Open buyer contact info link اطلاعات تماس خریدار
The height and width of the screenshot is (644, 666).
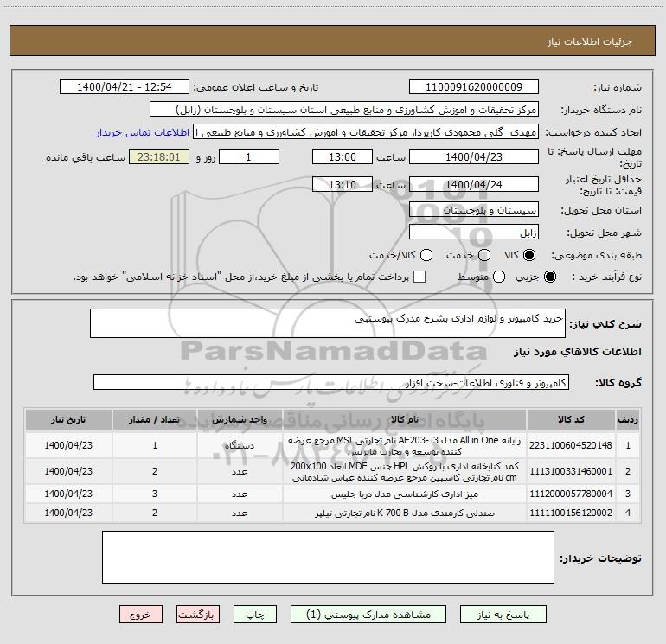click(x=143, y=132)
